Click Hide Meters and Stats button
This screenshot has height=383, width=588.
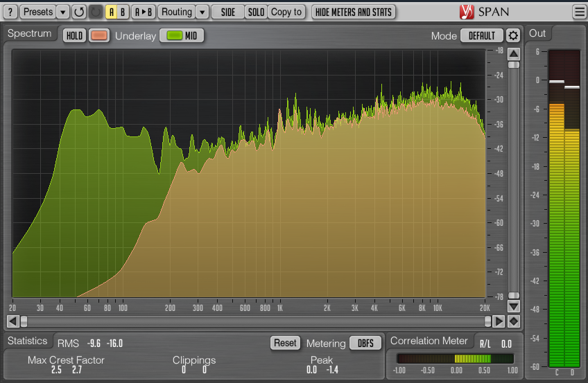353,12
